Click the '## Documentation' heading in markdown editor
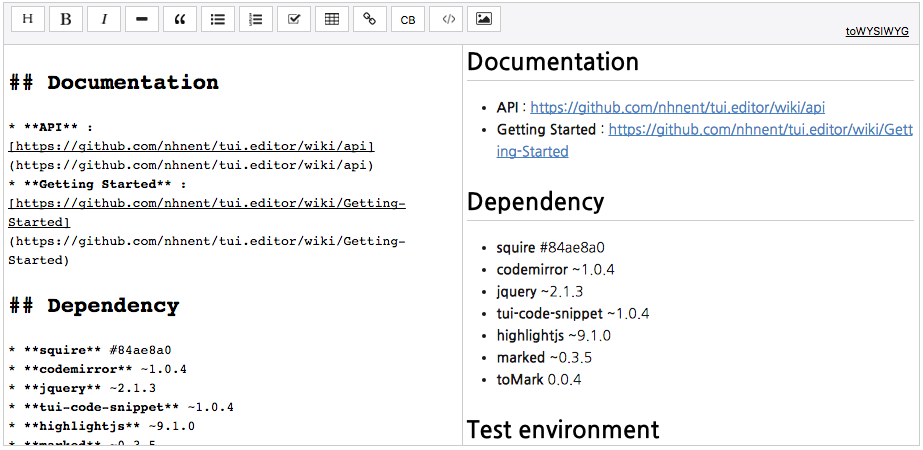 [x=114, y=82]
